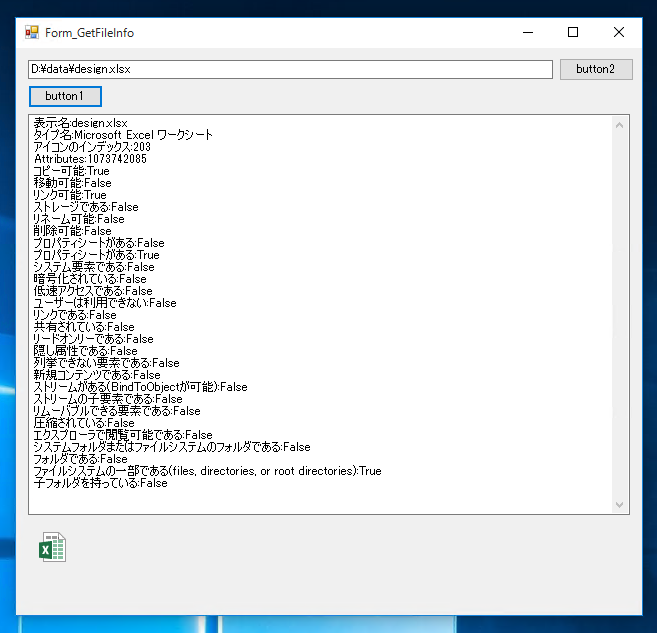Click the line 'ストリームがある(BindToObjectが可能):False'
Viewport: 657px width, 633px height.
click(141, 387)
